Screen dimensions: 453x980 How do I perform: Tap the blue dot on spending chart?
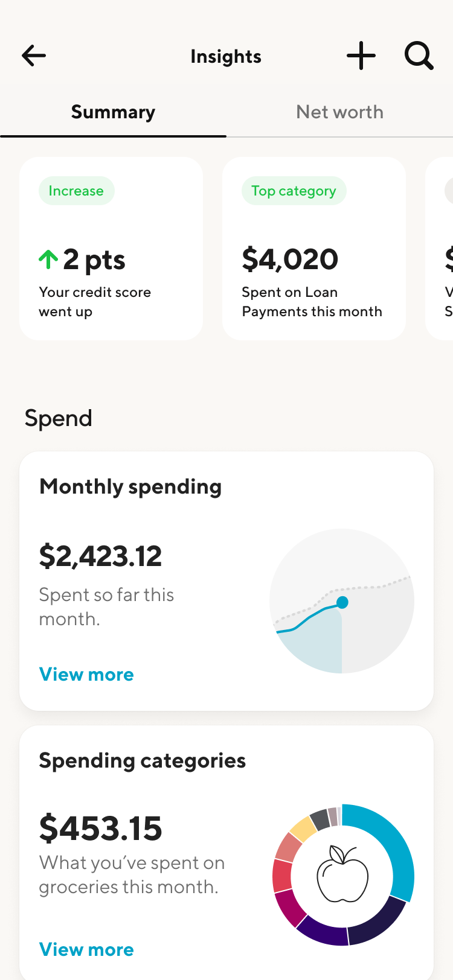(342, 602)
